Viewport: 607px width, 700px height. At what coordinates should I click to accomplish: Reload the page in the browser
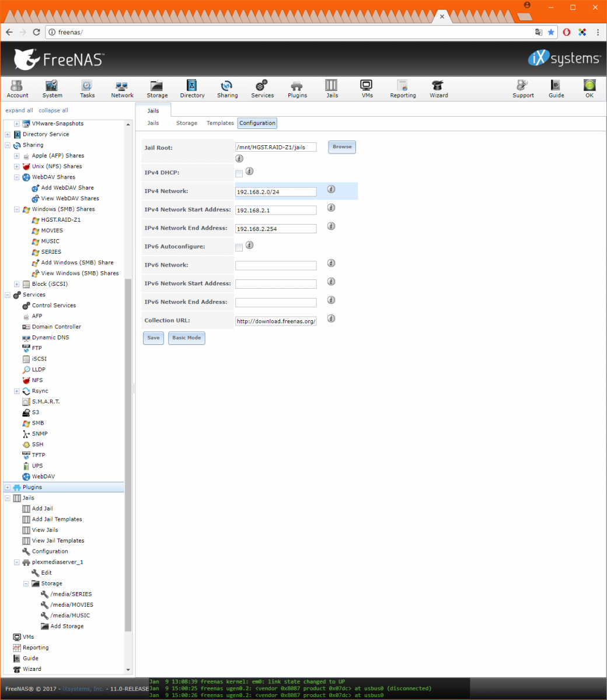(37, 32)
